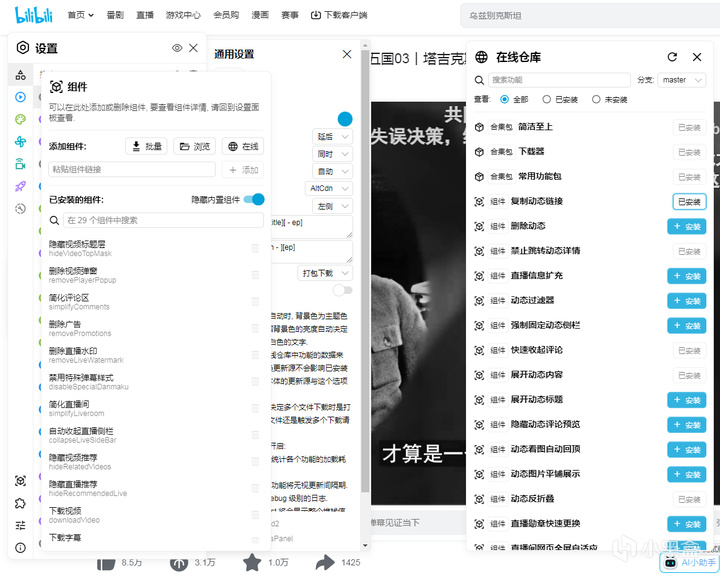Refresh the online repository list
Image resolution: width=720 pixels, height=576 pixels.
(672, 57)
